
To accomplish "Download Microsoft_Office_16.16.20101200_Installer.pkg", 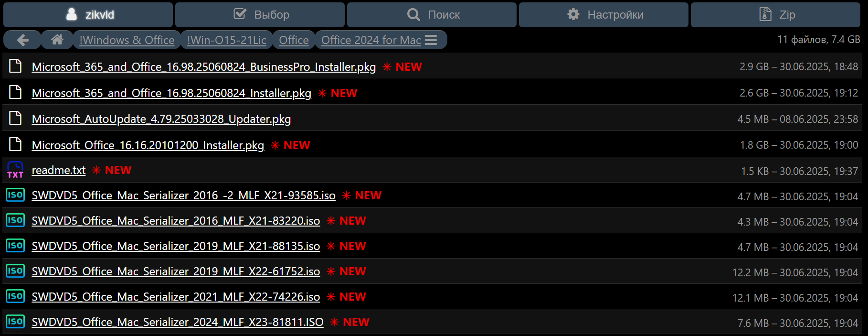I will (x=148, y=145).
